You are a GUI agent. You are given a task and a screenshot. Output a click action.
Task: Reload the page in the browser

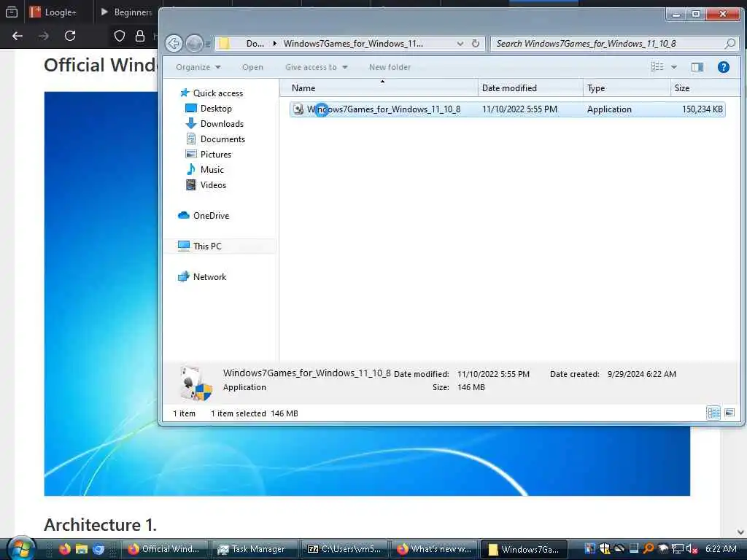(x=70, y=36)
